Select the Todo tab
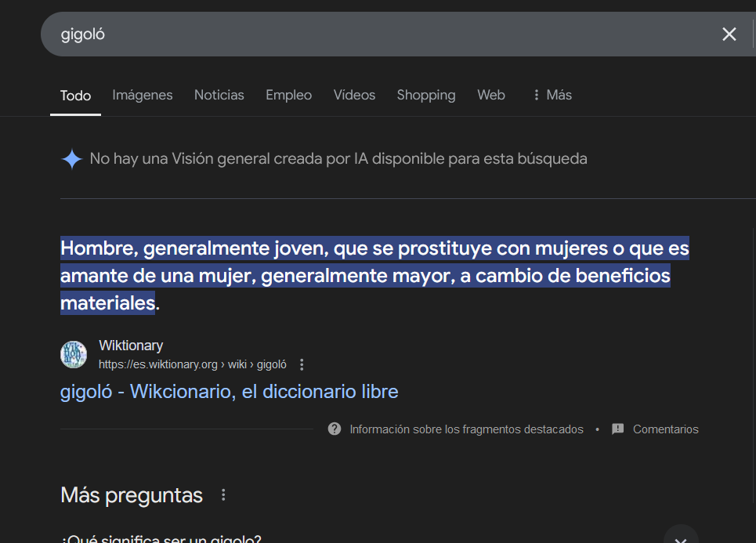The image size is (756, 543). tap(76, 96)
